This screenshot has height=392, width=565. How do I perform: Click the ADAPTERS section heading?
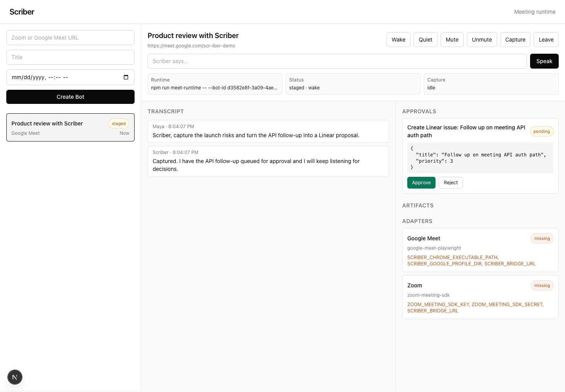(417, 221)
